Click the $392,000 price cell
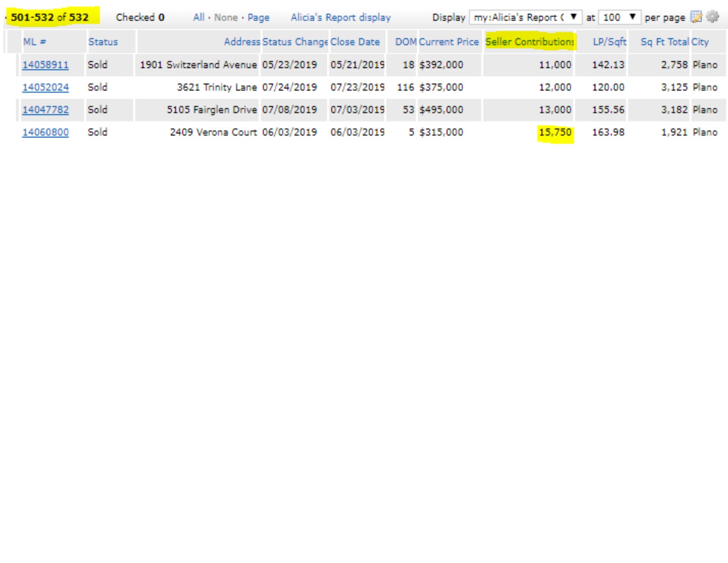Image resolution: width=728 pixels, height=563 pixels. [441, 65]
